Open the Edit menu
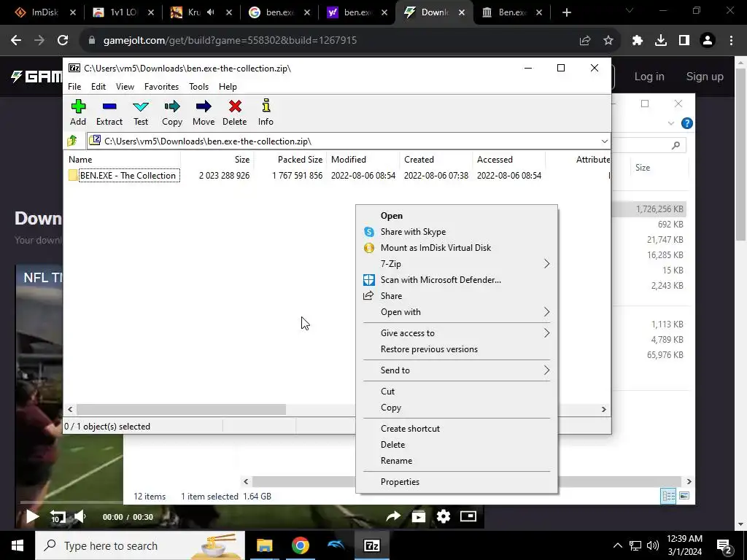Image resolution: width=747 pixels, height=560 pixels. pos(98,87)
